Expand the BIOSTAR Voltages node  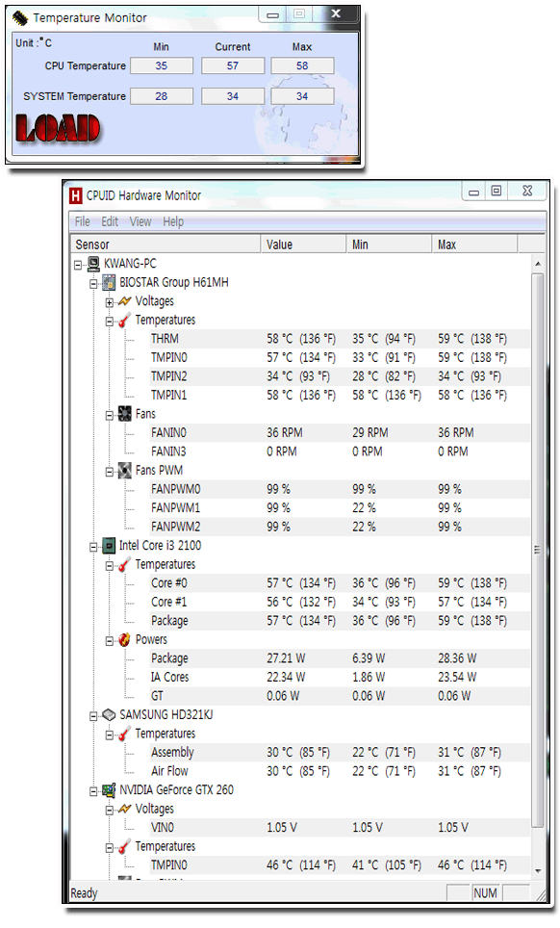[x=110, y=302]
